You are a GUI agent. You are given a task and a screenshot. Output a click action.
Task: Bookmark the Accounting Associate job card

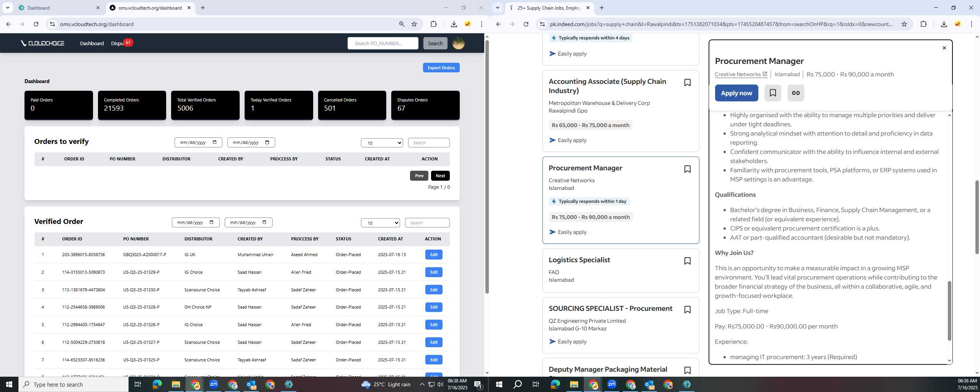point(687,82)
